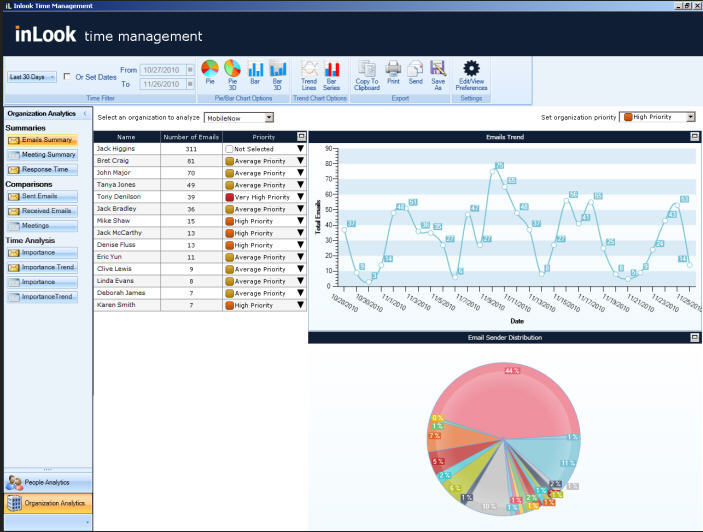Click the Send export icon

pyautogui.click(x=416, y=72)
